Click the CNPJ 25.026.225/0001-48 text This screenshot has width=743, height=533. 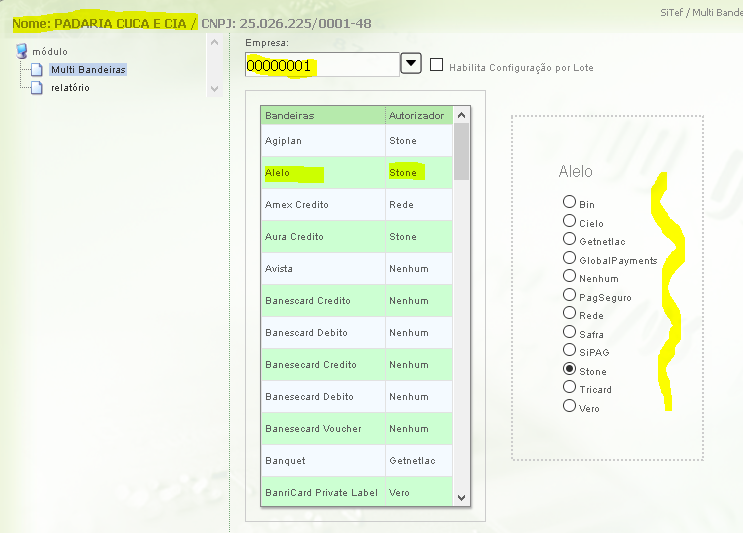click(x=286, y=24)
